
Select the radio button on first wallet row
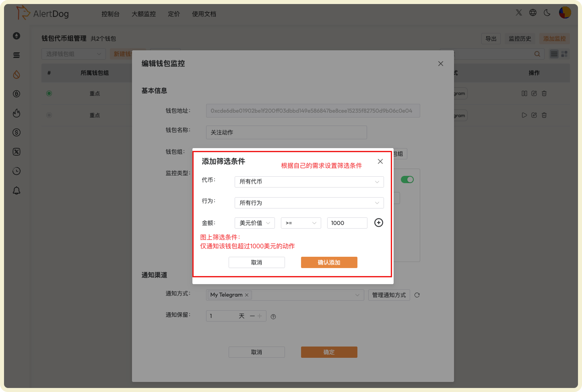[49, 93]
